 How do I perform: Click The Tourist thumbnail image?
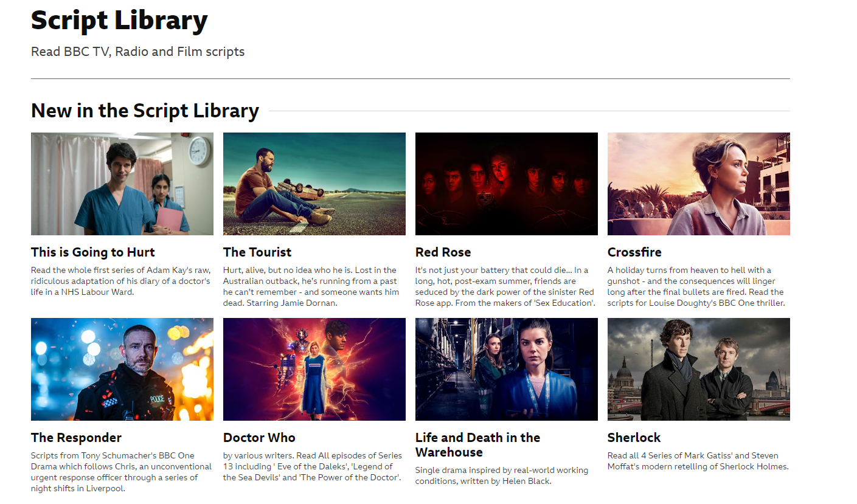coord(314,184)
